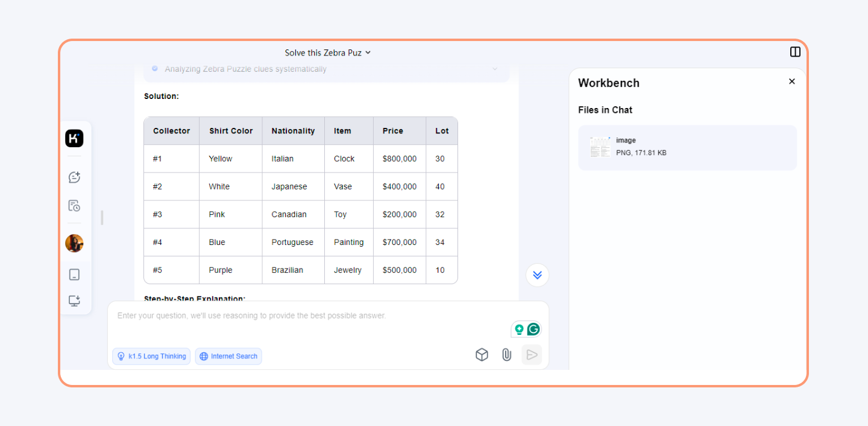Click the sidebar scroll handle
868x426 pixels.
101,218
